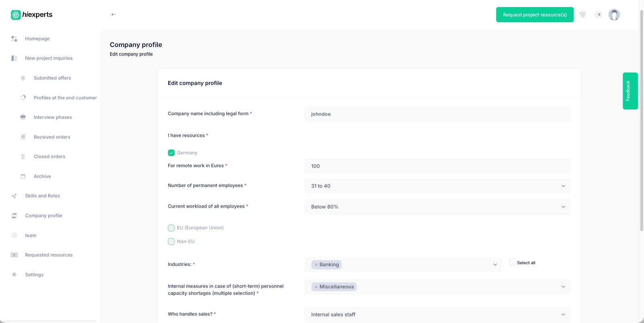Open Number of permanent employees dropdown
Viewport: 644px width, 323px height.
437,186
